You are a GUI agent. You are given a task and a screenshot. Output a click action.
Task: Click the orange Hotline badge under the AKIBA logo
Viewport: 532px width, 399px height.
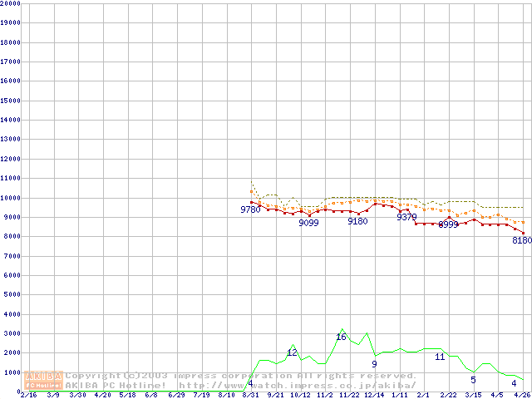(x=44, y=385)
